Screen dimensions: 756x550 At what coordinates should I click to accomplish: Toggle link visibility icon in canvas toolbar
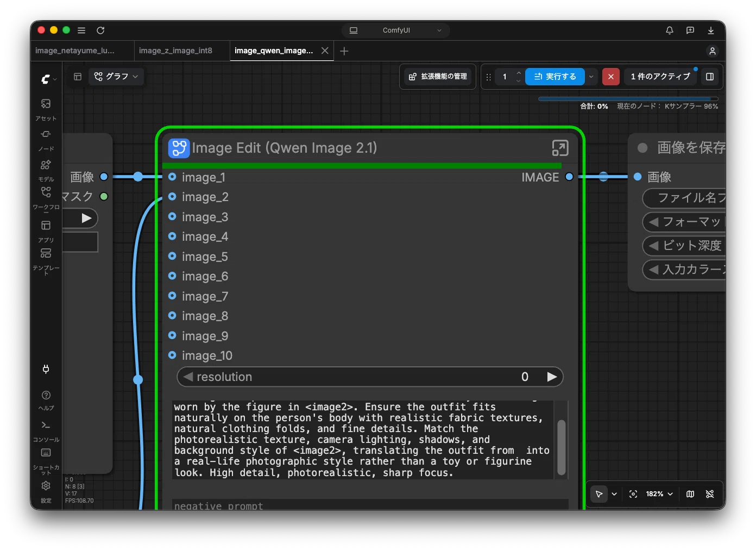(x=710, y=494)
